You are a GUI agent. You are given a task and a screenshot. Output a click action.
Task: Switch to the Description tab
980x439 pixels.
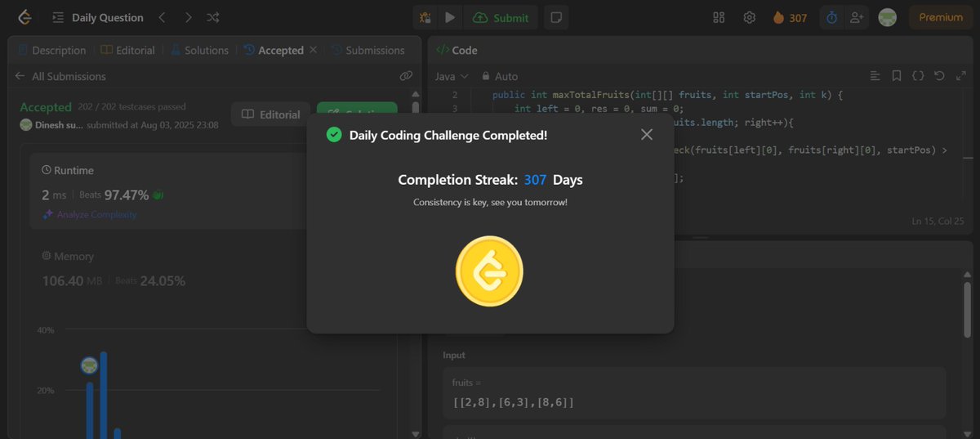pos(51,50)
